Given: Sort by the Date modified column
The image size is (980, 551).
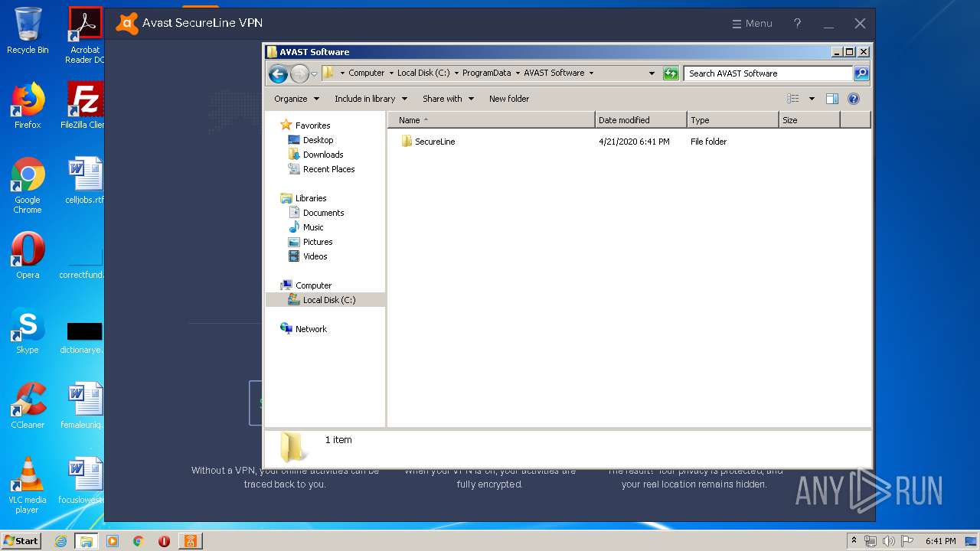Looking at the screenshot, I should 640,120.
